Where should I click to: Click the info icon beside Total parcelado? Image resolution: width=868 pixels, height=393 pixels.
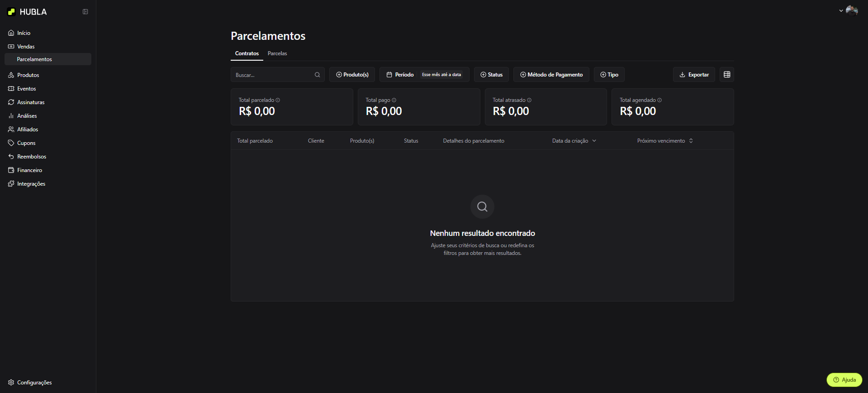point(278,100)
